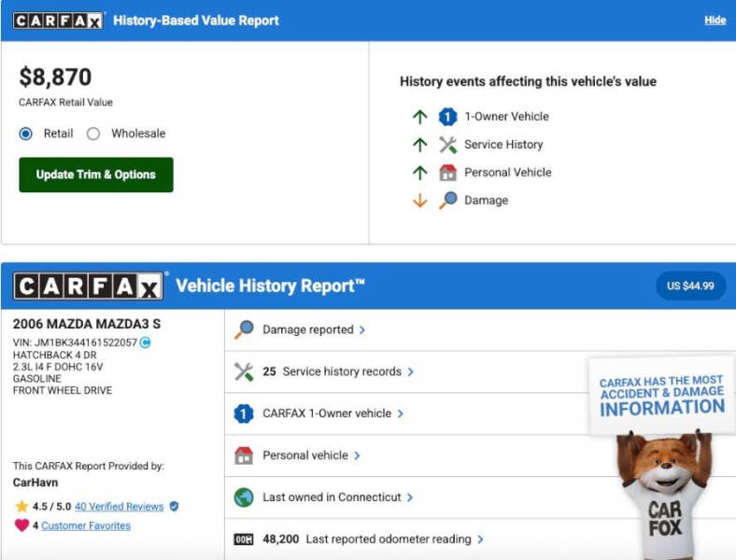
Task: Click the globe icon for Last owned in Connecticut
Action: coord(244,497)
